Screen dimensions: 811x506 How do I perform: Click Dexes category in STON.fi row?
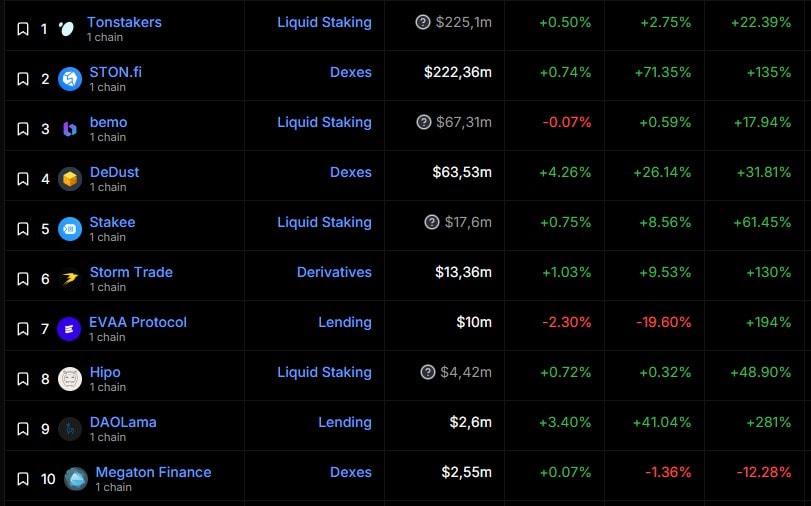[350, 72]
